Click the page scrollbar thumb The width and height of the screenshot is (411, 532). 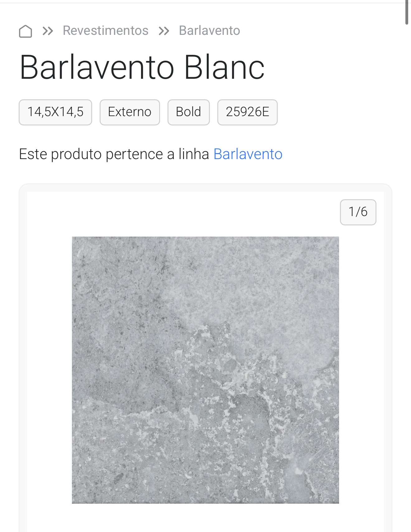(407, 12)
